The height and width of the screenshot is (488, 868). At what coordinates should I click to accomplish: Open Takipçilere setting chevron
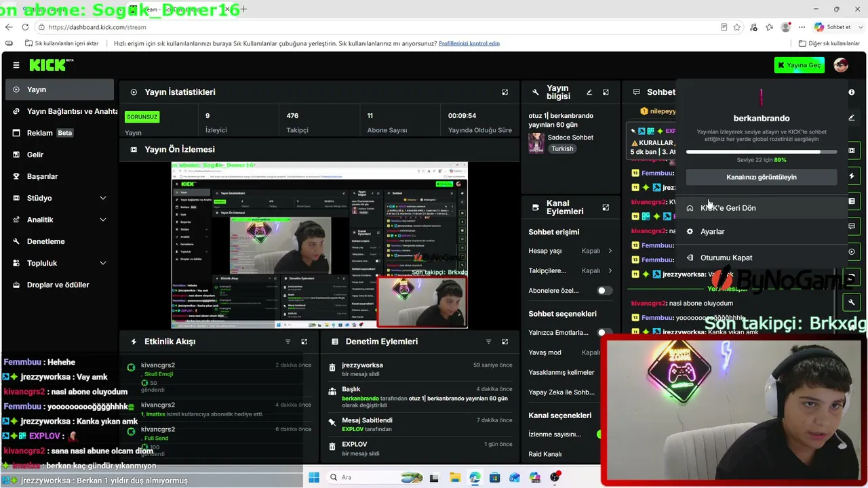click(610, 270)
